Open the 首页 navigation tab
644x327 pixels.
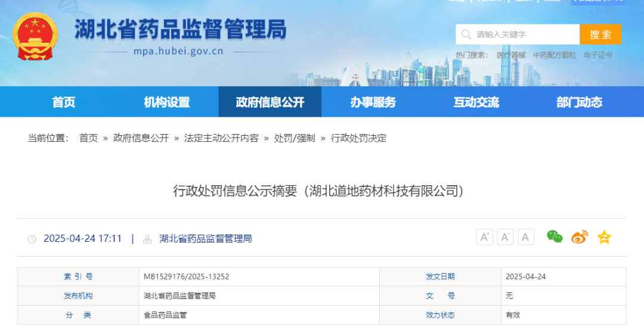click(64, 102)
